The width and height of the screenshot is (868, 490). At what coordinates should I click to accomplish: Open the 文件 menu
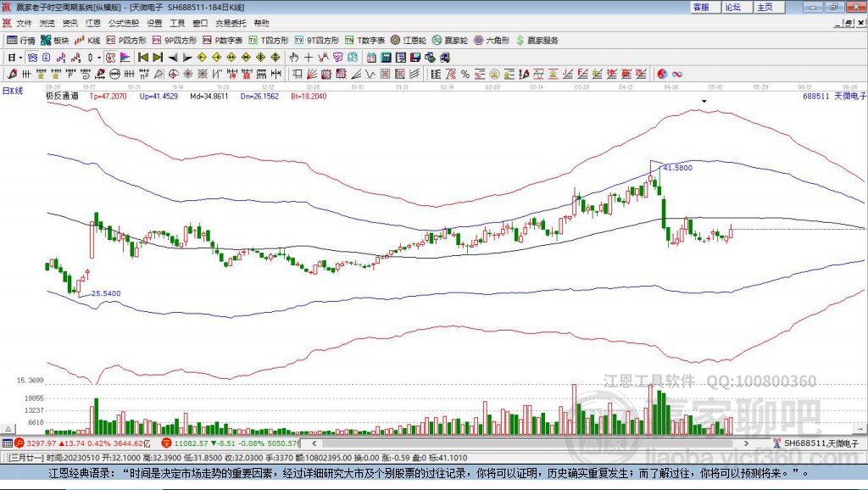[x=24, y=23]
